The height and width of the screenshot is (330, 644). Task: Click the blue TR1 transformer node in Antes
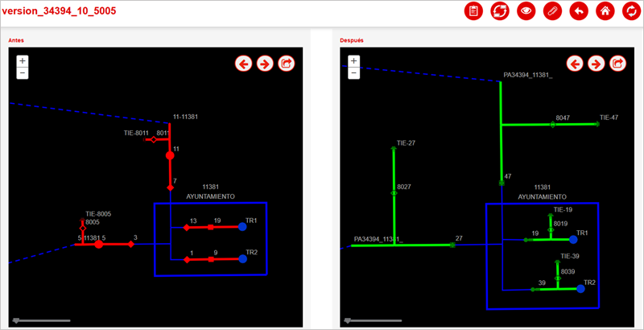tap(242, 228)
